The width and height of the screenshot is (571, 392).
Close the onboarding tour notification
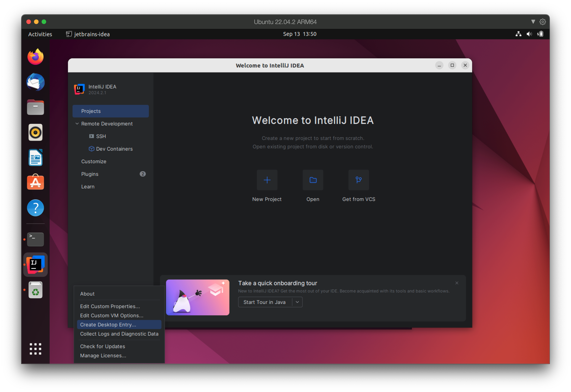457,283
